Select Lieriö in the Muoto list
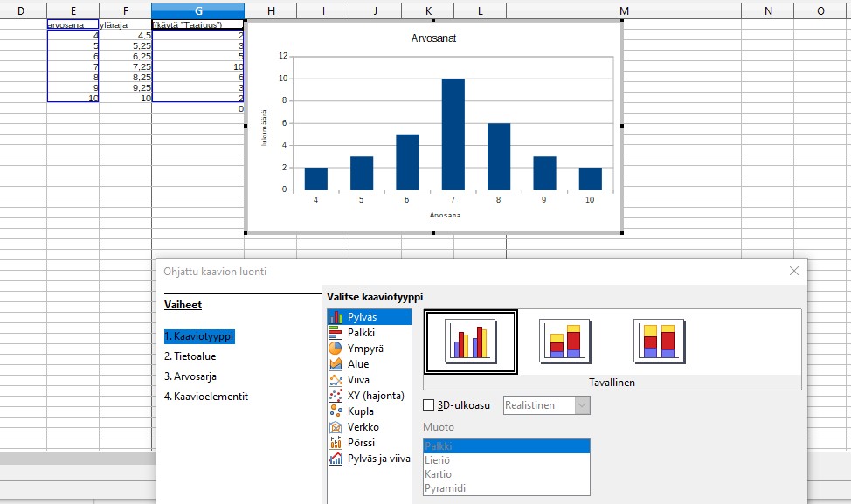 pyautogui.click(x=437, y=460)
